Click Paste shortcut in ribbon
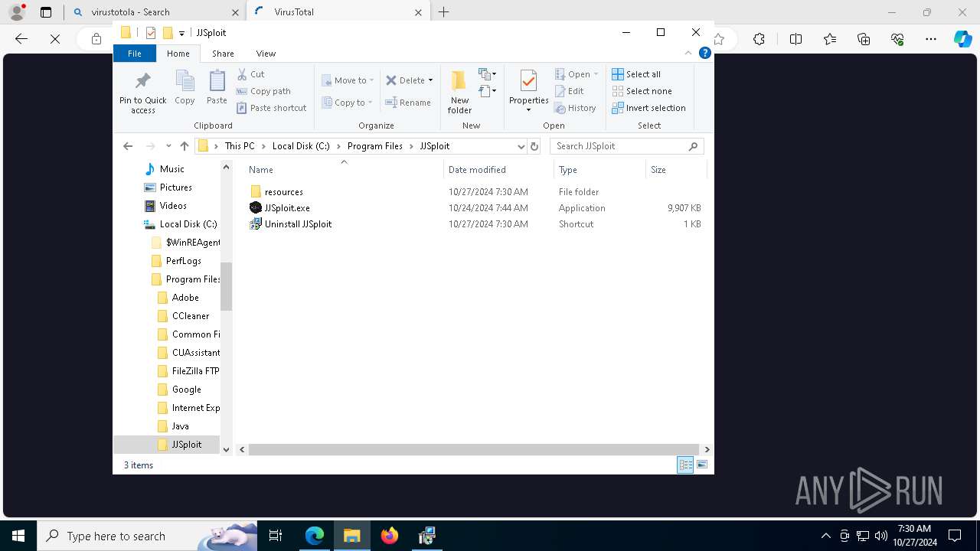Screen dimensions: 980x551 272,108
